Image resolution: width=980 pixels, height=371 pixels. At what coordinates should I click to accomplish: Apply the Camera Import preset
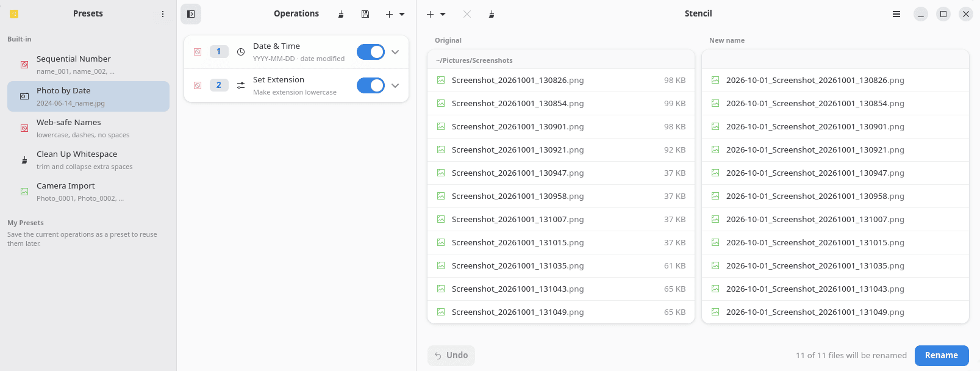[x=88, y=192]
